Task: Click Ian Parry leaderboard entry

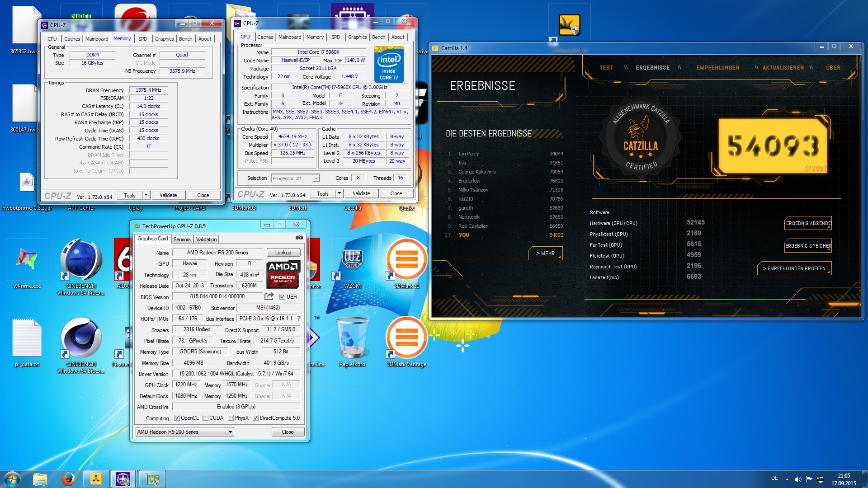Action: [505, 154]
